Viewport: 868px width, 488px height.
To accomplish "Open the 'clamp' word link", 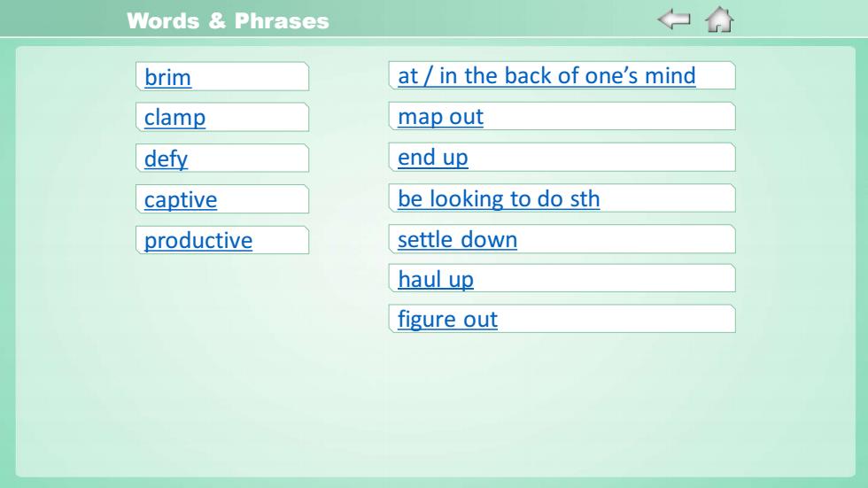I will pos(175,117).
